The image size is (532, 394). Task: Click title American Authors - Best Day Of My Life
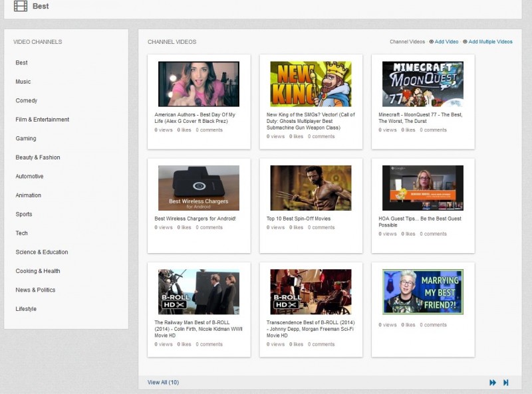(x=195, y=118)
